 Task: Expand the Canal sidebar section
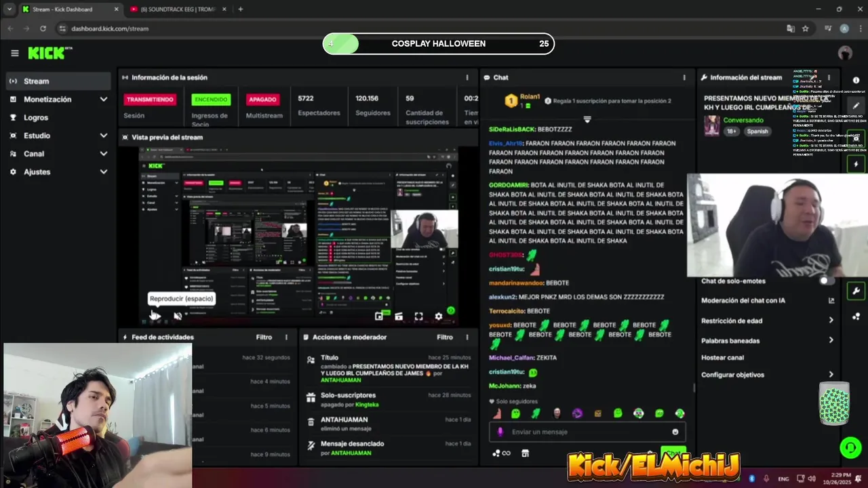pos(58,154)
